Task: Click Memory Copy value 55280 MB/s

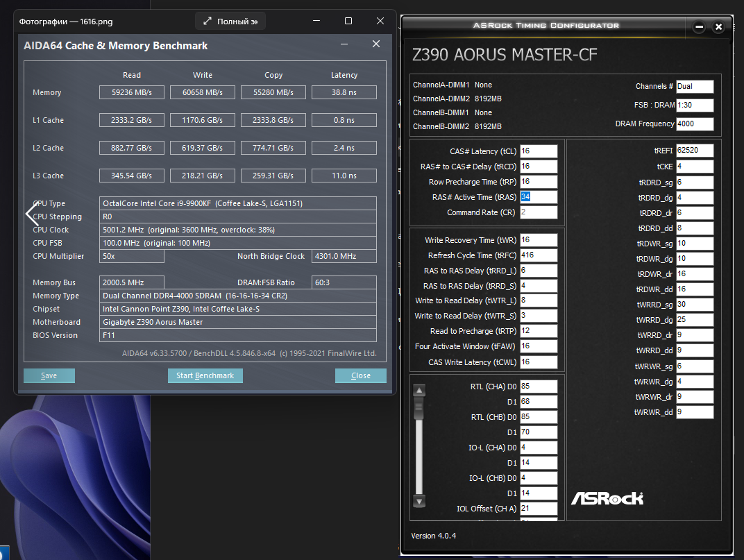Action: (x=273, y=92)
